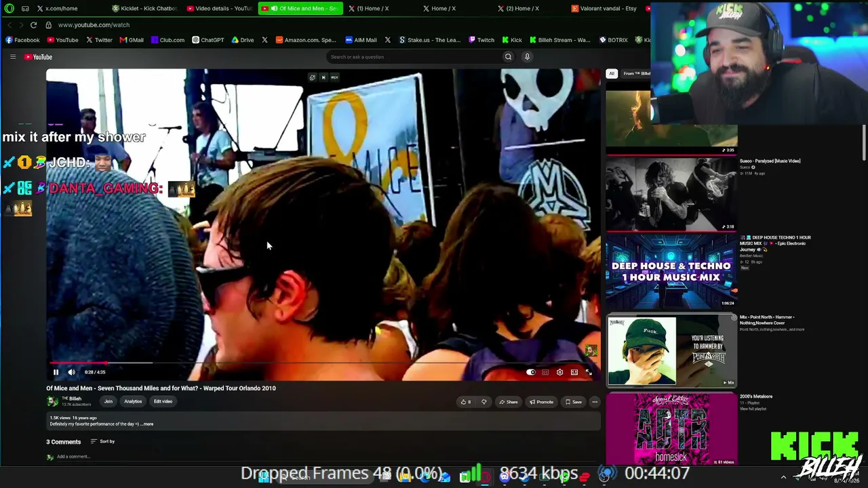This screenshot has width=868, height=488.
Task: Open the Twitch bookmark
Action: click(x=481, y=40)
